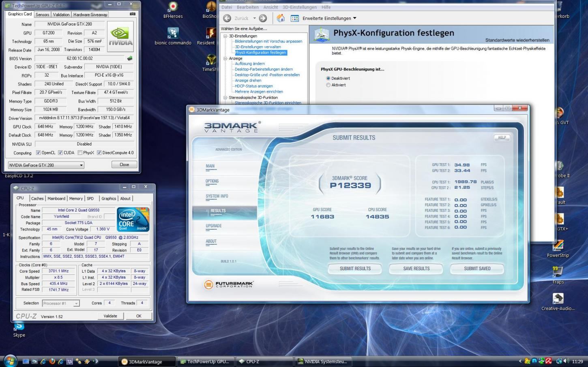Click the OK button in CPU-Z
The width and height of the screenshot is (588, 367).
tap(139, 316)
